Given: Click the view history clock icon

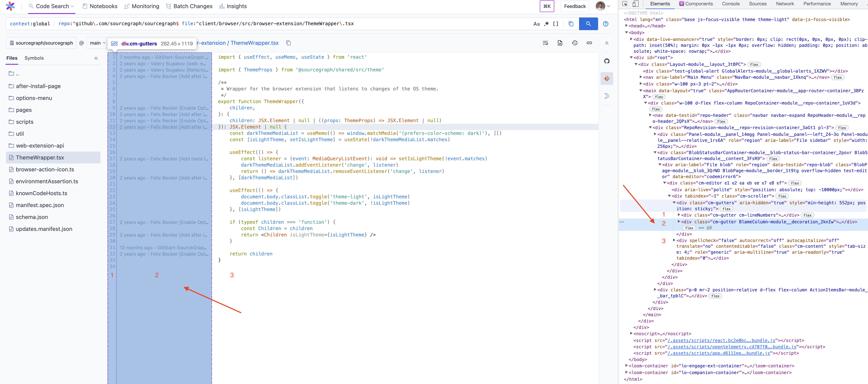Looking at the screenshot, I should tap(574, 43).
